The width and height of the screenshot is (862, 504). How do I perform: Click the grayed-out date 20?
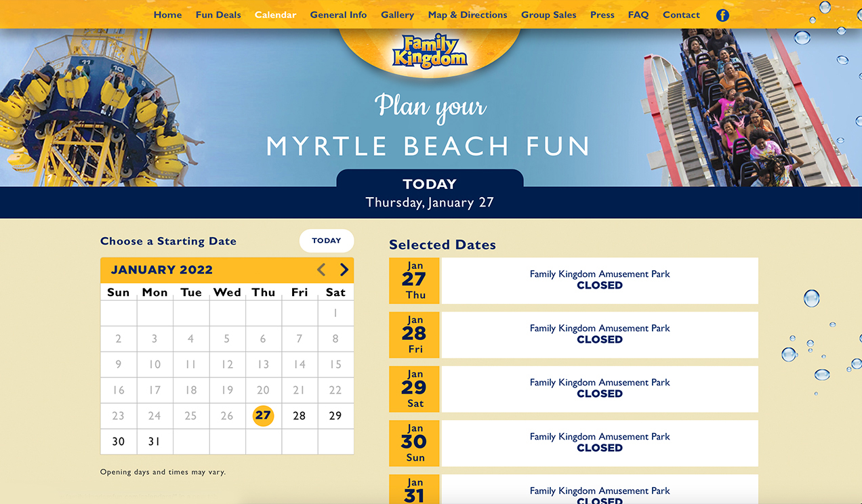tap(263, 390)
